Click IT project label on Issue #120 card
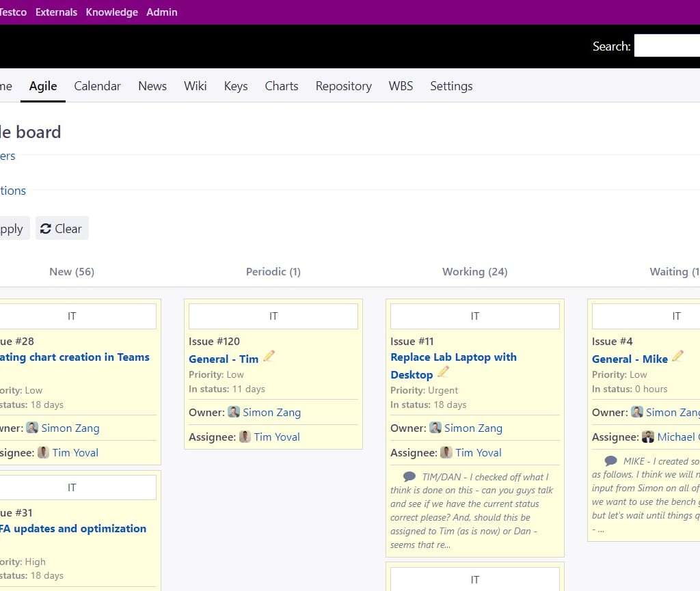This screenshot has width=700, height=591. 273,316
